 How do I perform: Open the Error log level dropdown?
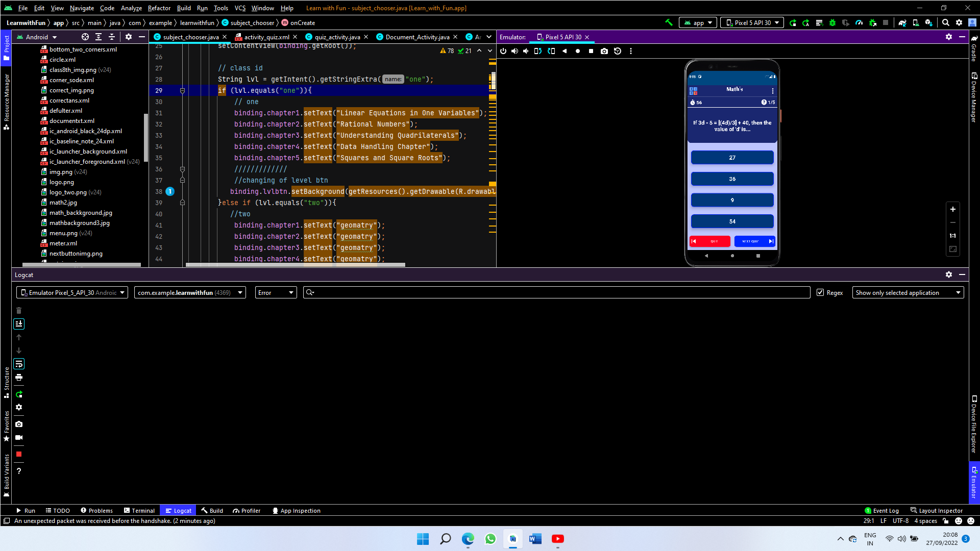pos(276,292)
